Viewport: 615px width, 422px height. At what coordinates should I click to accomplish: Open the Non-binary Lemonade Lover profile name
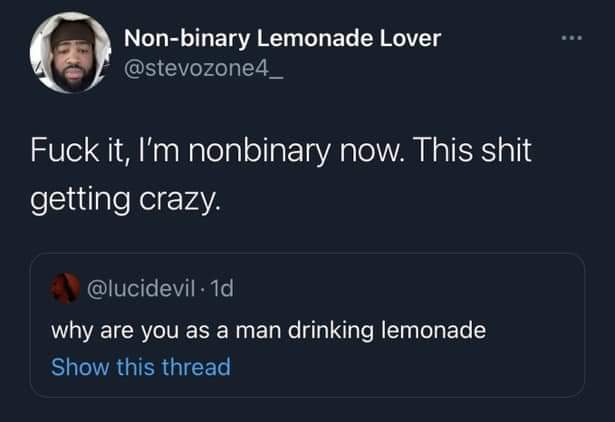(282, 38)
